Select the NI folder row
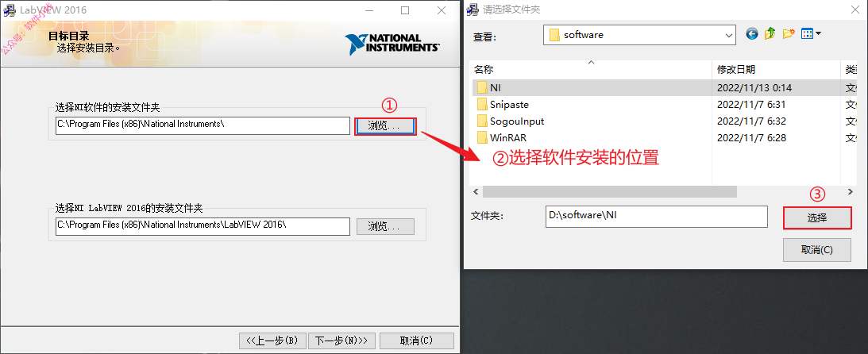The height and width of the screenshot is (354, 868). tap(664, 87)
